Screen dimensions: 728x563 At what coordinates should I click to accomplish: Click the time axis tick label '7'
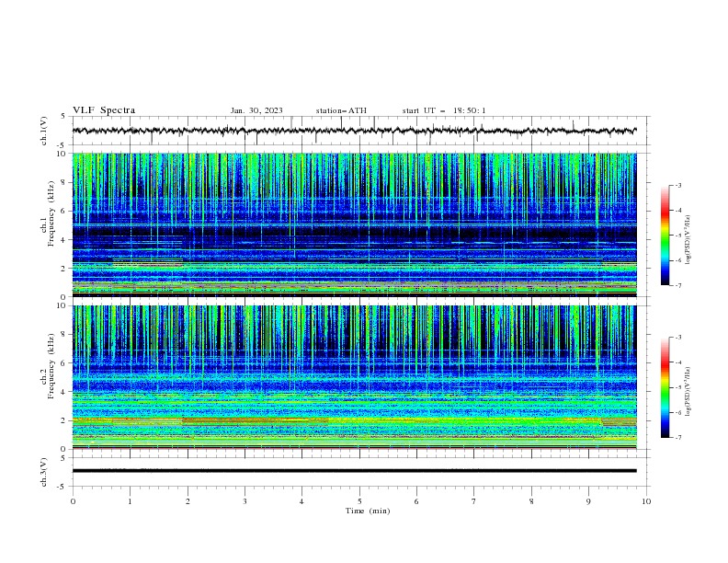(x=474, y=501)
